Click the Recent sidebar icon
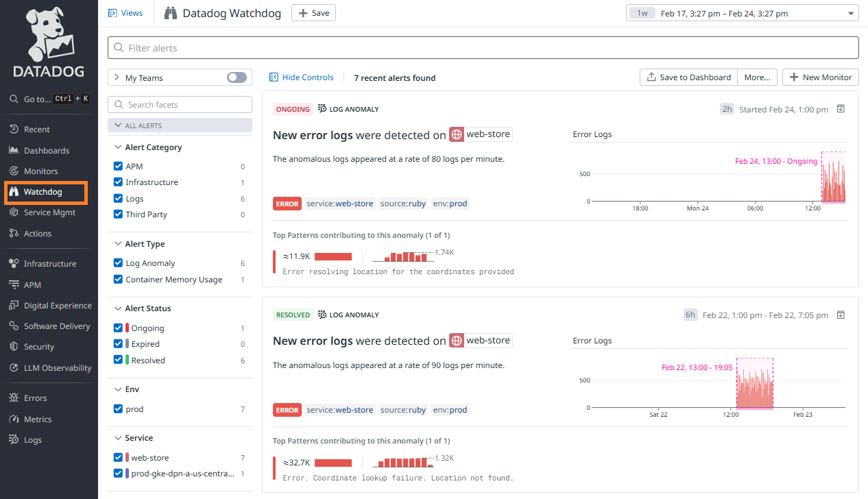This screenshot has height=499, width=868. coord(14,129)
